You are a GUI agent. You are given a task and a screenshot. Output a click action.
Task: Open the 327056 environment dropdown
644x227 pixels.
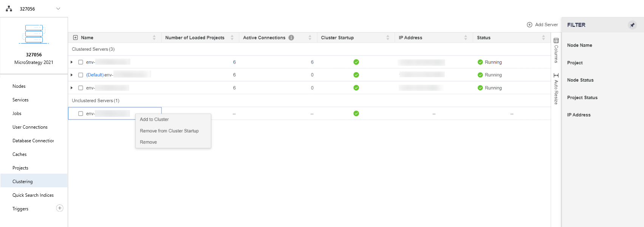(x=58, y=9)
